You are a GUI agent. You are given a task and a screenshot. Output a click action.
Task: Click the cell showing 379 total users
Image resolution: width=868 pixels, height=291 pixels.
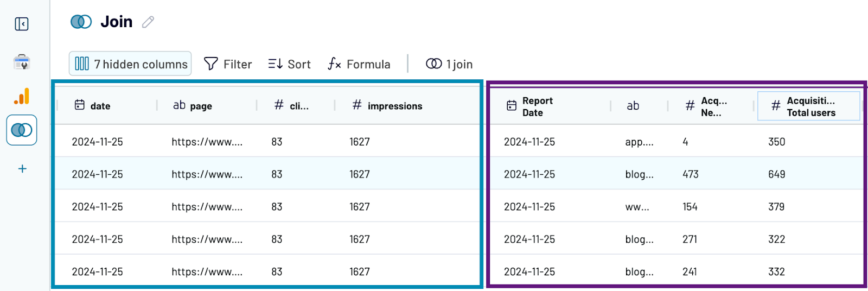(x=777, y=207)
